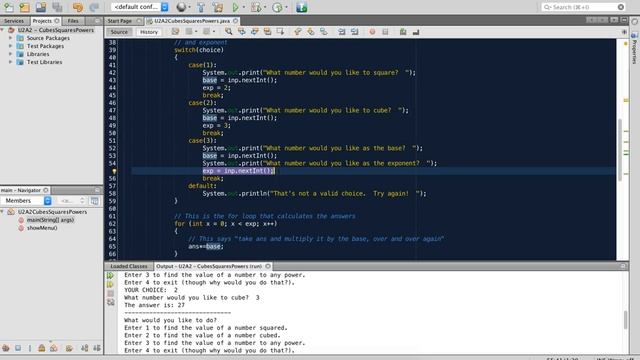Click the Shift Line Left icon
This screenshot has height=360, width=640.
click(x=342, y=31)
